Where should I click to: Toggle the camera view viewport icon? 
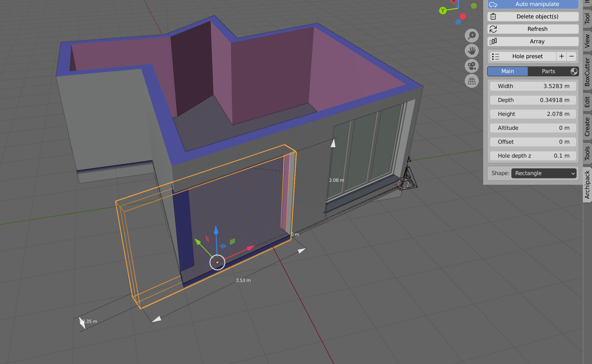pos(472,66)
